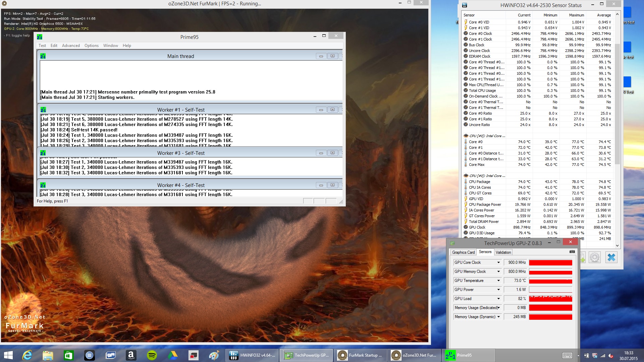
Task: Open the Prime95 Advanced menu
Action: click(x=71, y=46)
